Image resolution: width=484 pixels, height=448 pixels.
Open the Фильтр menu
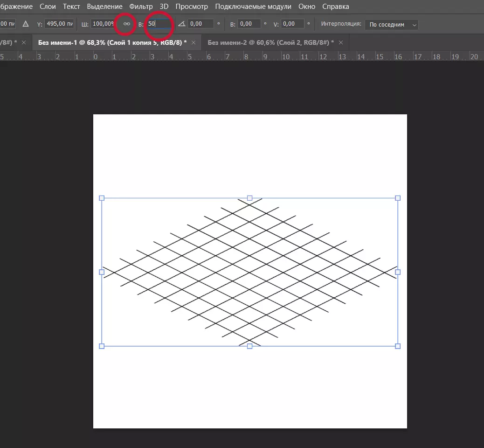click(x=141, y=7)
